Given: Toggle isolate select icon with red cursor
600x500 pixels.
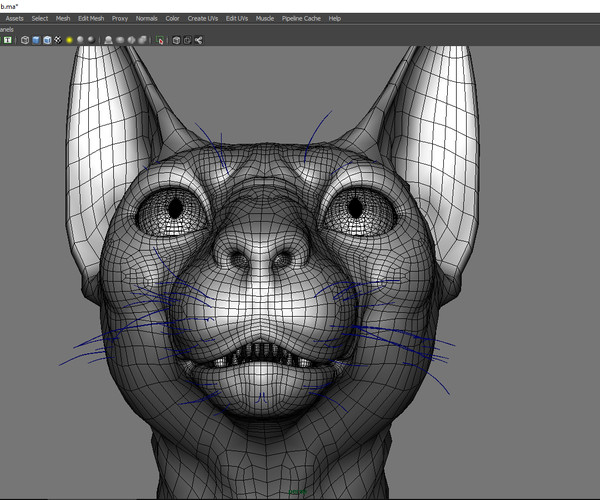Looking at the screenshot, I should (161, 40).
